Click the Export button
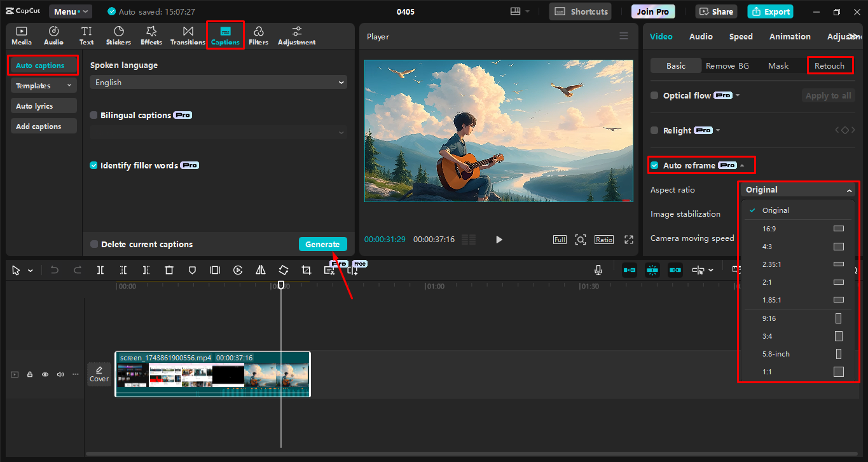 coord(770,11)
